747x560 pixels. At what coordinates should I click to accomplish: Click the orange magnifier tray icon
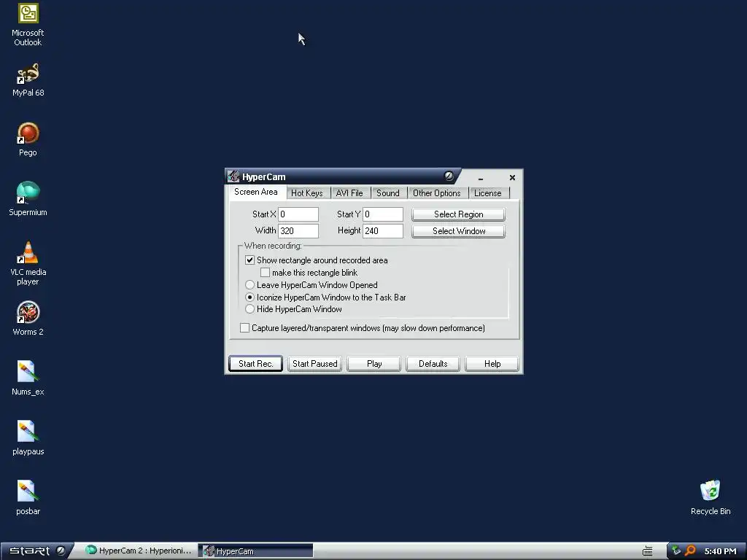(x=690, y=551)
